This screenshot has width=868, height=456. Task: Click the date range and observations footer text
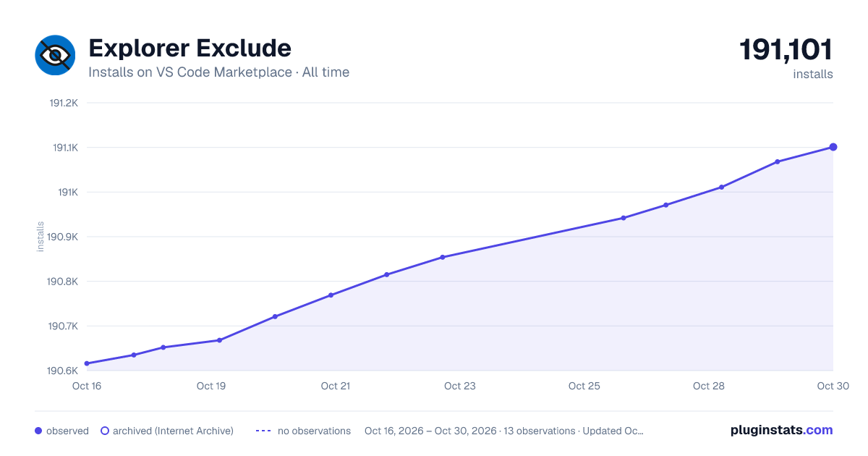click(504, 431)
